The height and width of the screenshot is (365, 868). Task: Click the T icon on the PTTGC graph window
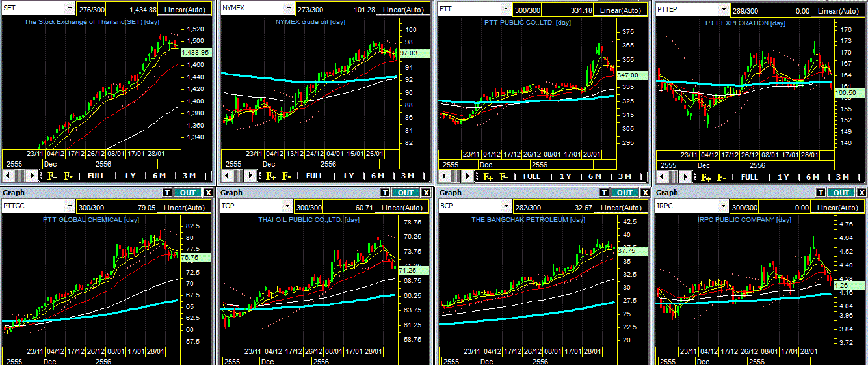coord(167,192)
